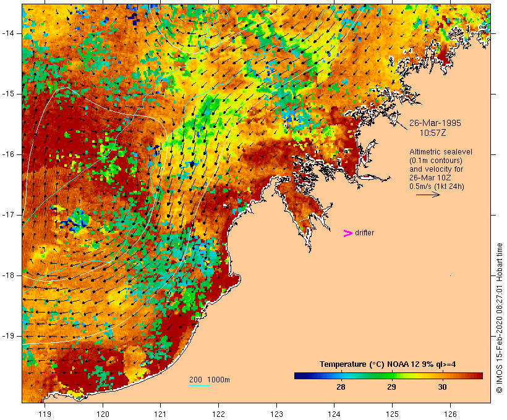Click the latitude axis label -18
507x420 pixels.
(7, 275)
